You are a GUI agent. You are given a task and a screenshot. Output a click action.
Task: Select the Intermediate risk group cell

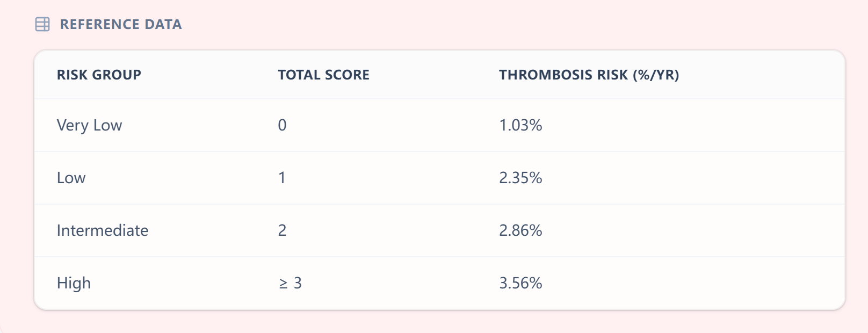[x=103, y=230]
